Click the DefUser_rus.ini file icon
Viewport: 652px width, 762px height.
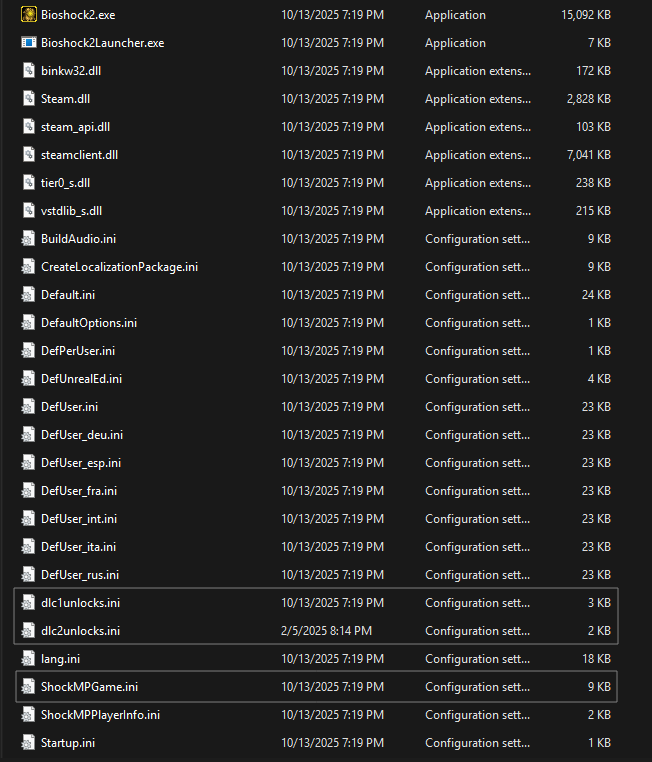28,575
